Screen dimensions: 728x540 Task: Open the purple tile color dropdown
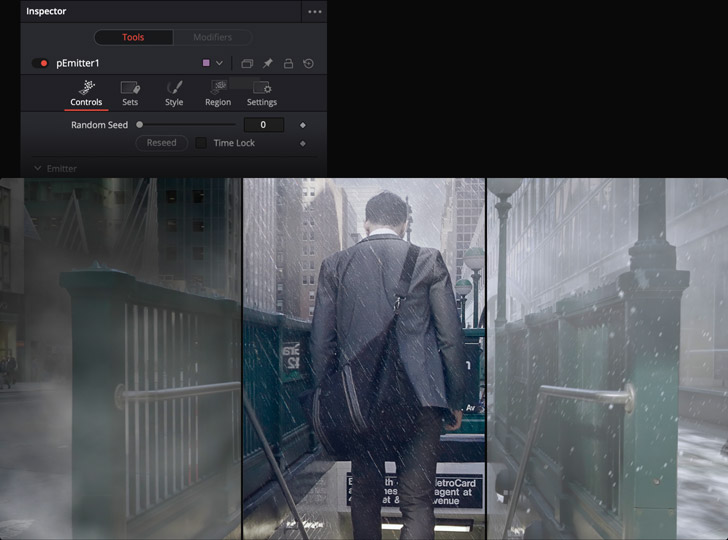(213, 63)
